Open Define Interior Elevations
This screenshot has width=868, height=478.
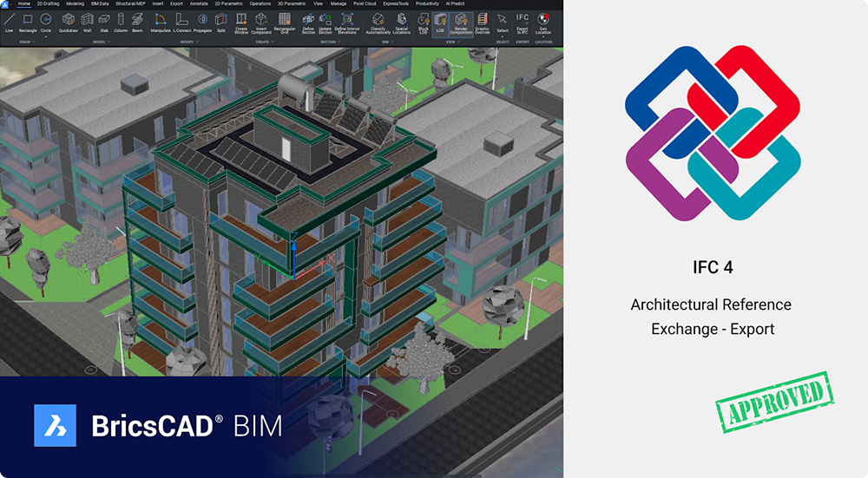347,23
